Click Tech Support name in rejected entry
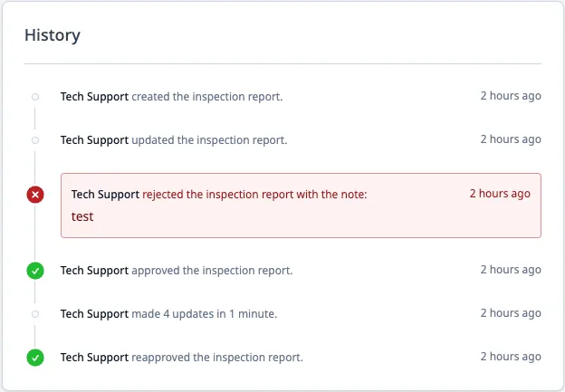This screenshot has width=565, height=392. [x=105, y=195]
